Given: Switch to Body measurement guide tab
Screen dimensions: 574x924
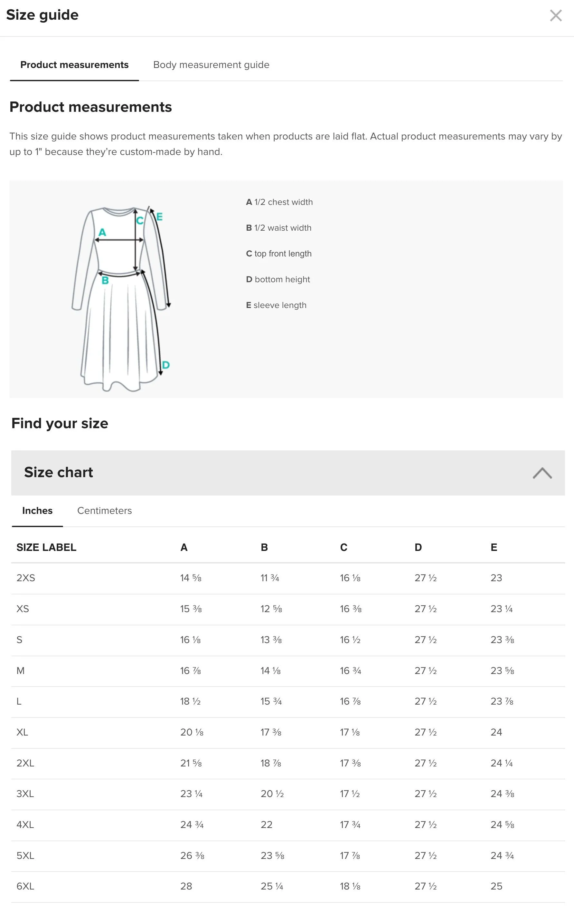Looking at the screenshot, I should tap(211, 65).
